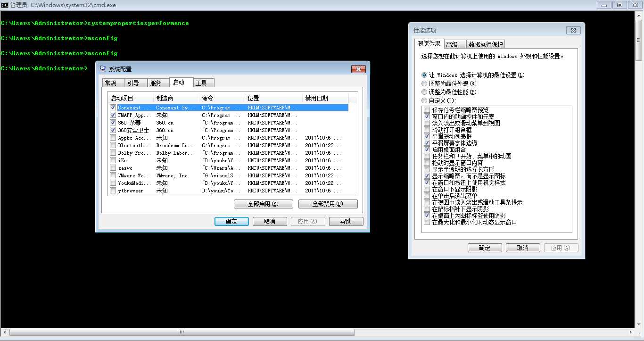Check 保存任务栏缩略图预览

point(427,110)
